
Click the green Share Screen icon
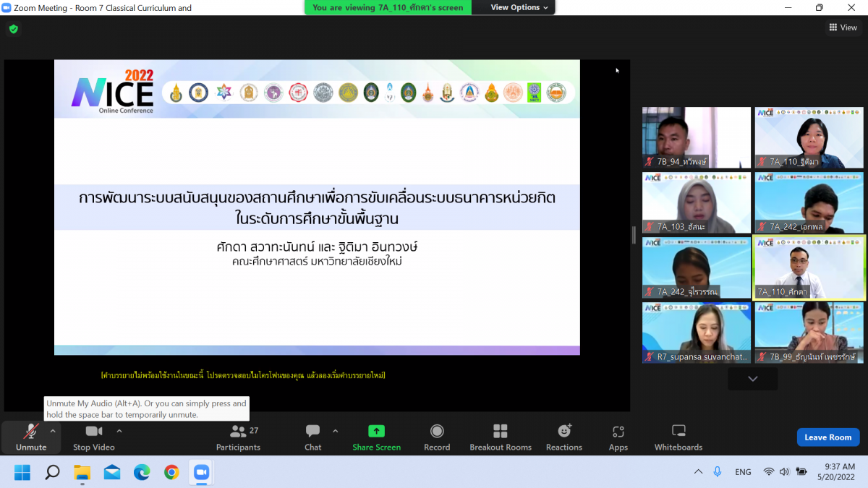376,431
